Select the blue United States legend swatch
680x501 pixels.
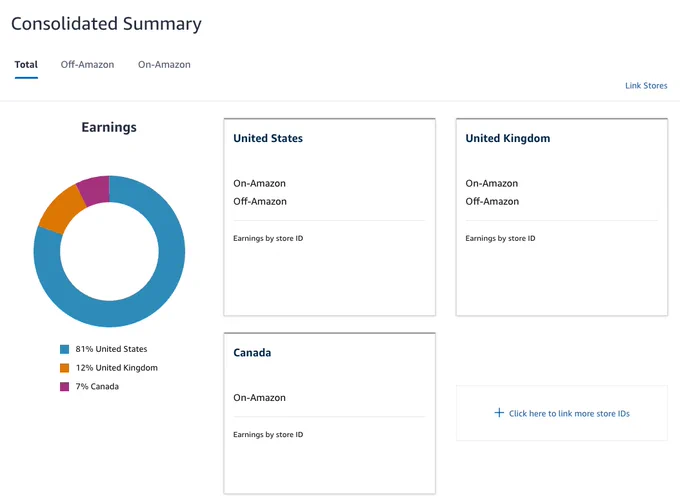click(65, 349)
